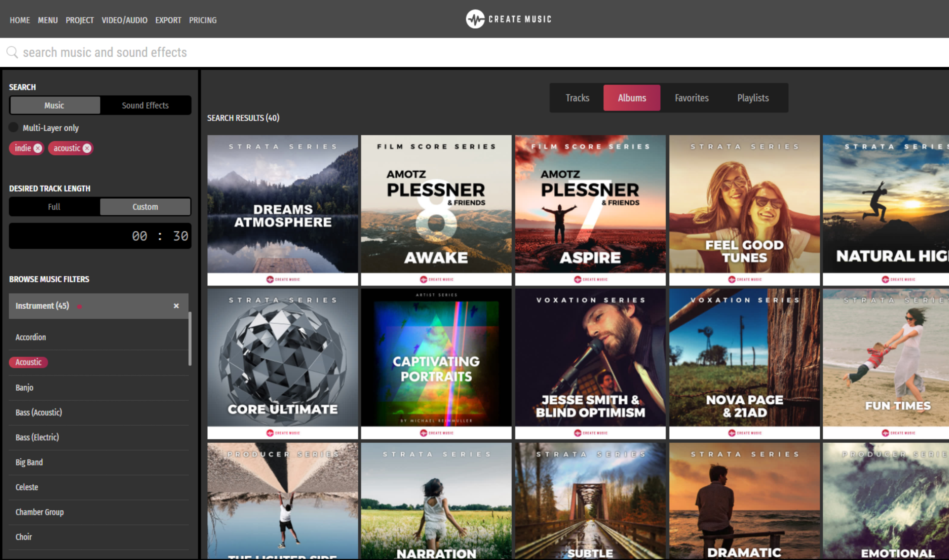Collapse Instrument filter with the x icon

point(176,306)
